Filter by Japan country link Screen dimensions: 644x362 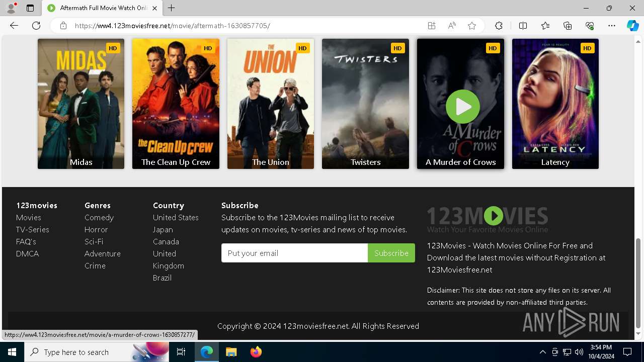[163, 230]
